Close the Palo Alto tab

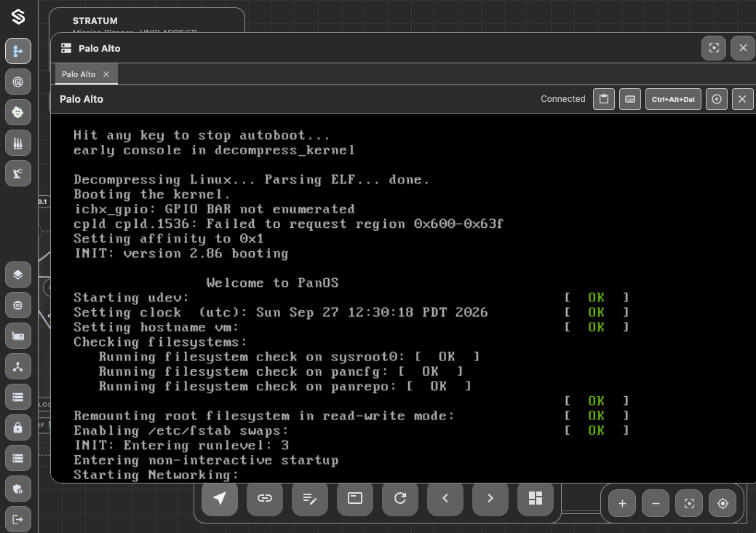[x=106, y=74]
